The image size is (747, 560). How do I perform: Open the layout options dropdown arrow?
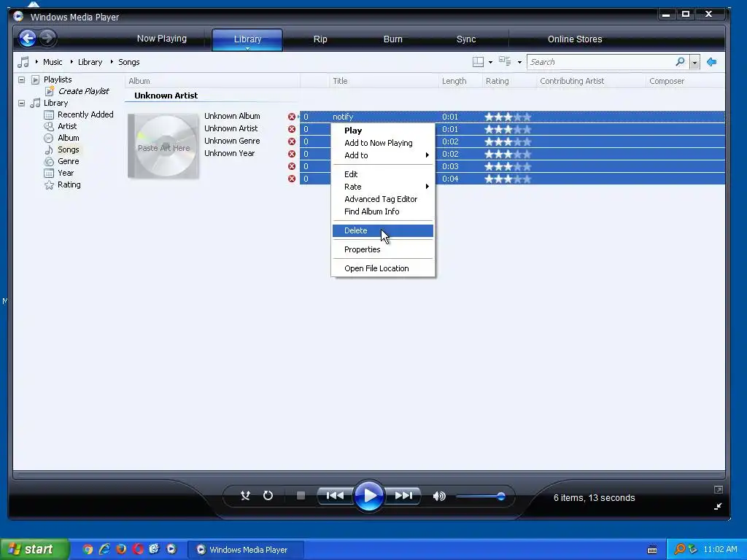tap(491, 63)
